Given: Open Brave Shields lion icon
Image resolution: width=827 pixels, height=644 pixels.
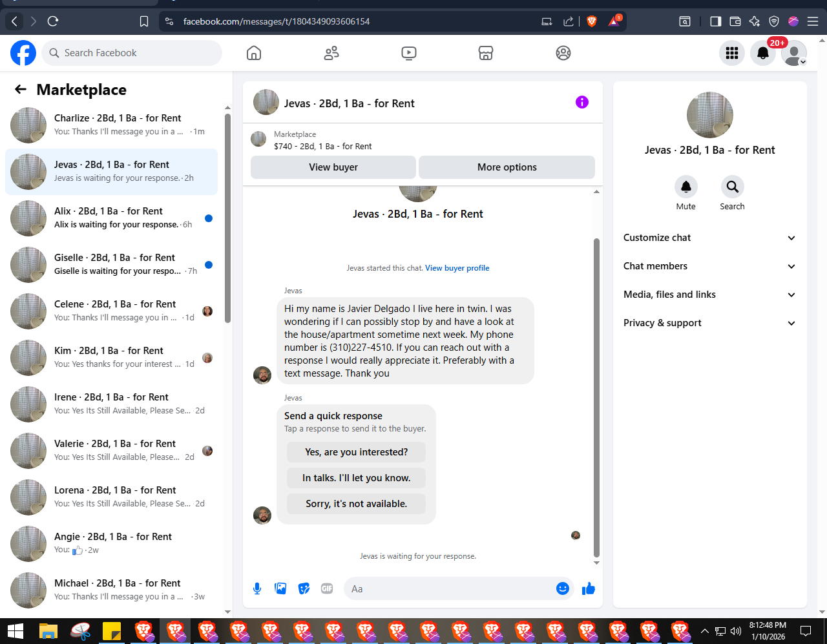Looking at the screenshot, I should 592,21.
